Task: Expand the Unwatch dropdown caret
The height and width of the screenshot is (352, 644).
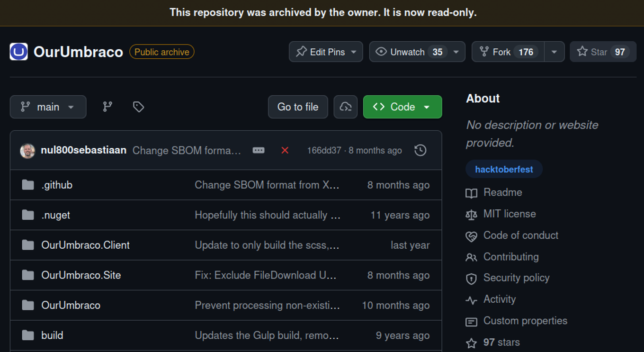Action: click(456, 52)
